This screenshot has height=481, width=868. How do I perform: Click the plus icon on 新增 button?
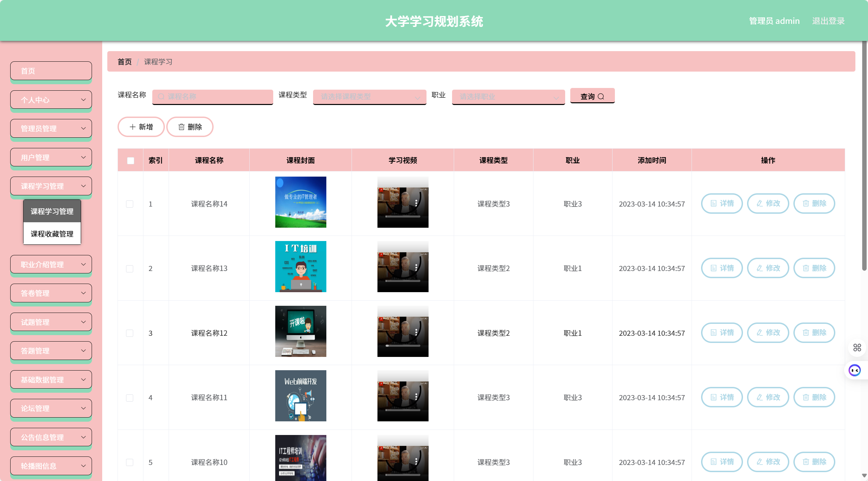133,127
